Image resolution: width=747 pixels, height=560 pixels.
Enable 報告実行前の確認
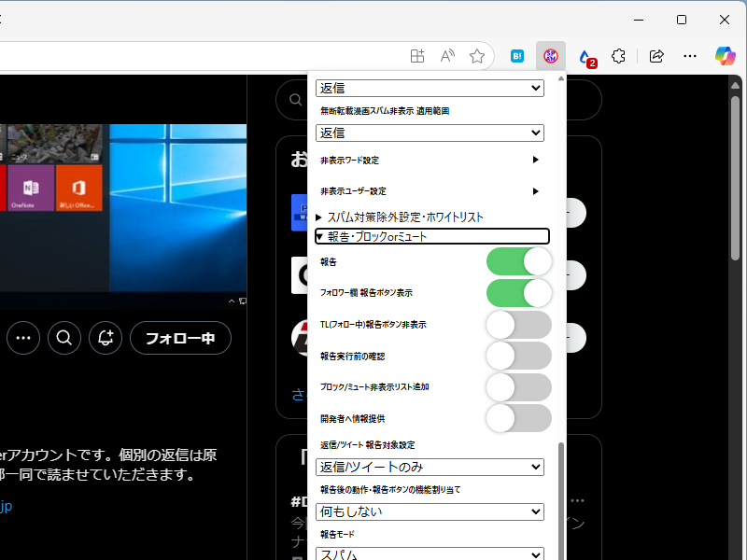pos(519,356)
